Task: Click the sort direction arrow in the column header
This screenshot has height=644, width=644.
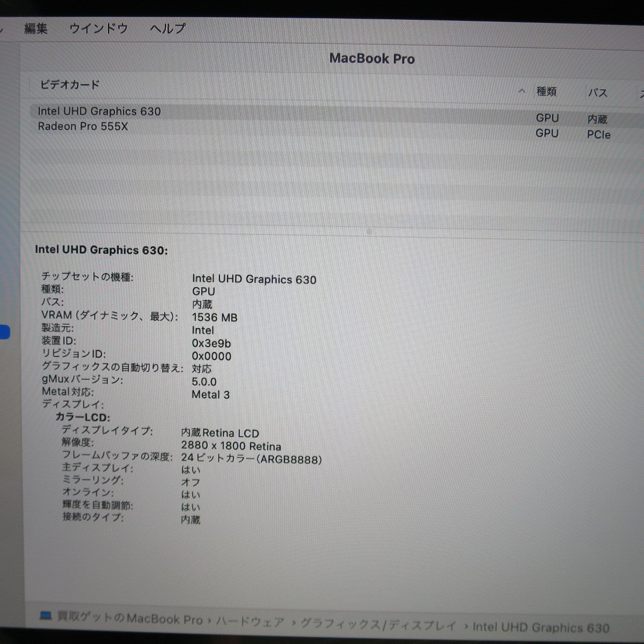Action: click(521, 91)
